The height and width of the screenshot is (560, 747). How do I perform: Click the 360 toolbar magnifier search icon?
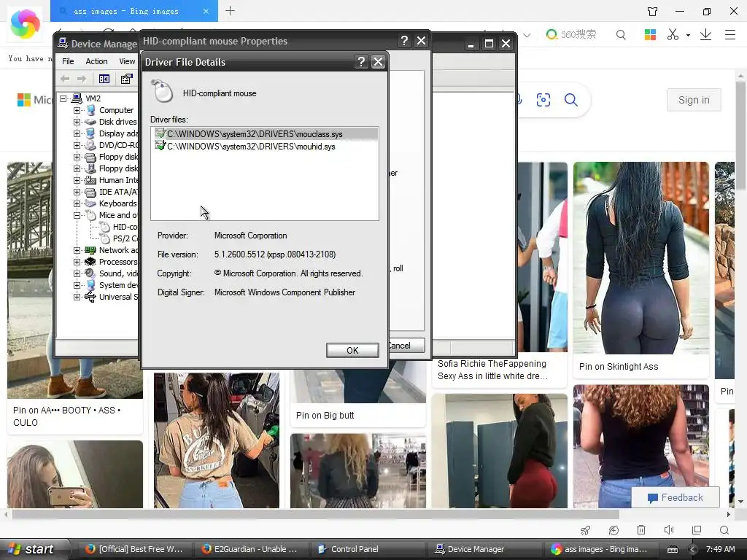tap(621, 35)
